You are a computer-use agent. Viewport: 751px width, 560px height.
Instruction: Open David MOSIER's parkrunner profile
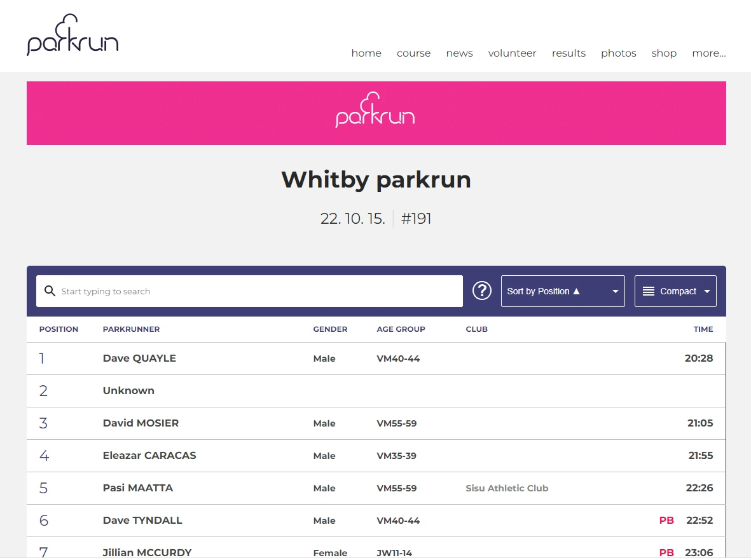(x=141, y=423)
